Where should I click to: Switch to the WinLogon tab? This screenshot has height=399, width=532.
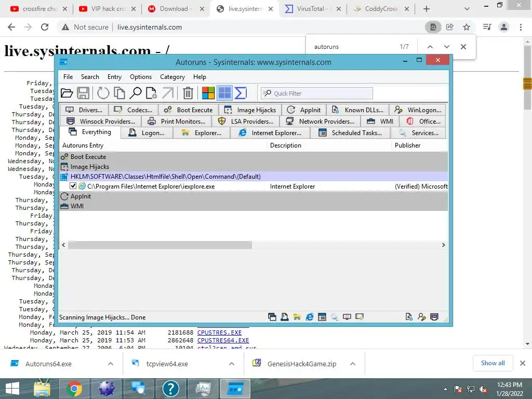[x=418, y=110]
